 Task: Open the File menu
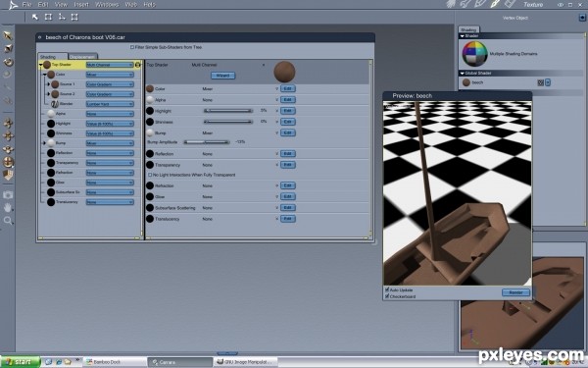click(27, 5)
